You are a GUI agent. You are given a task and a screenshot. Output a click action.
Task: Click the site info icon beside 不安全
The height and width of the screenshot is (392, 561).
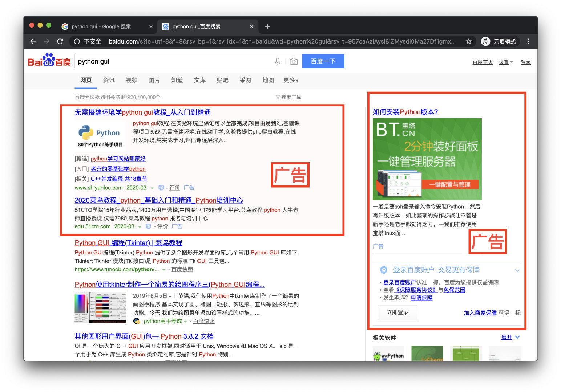coord(77,41)
